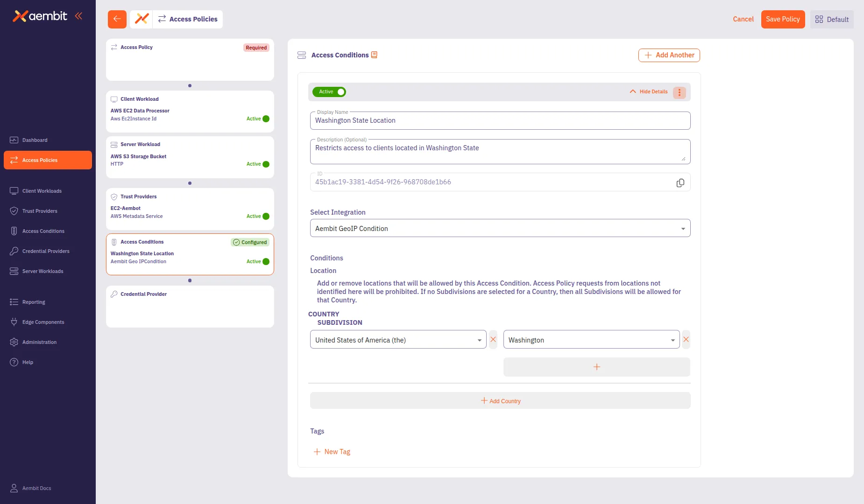Click the Save Policy button

pyautogui.click(x=783, y=19)
